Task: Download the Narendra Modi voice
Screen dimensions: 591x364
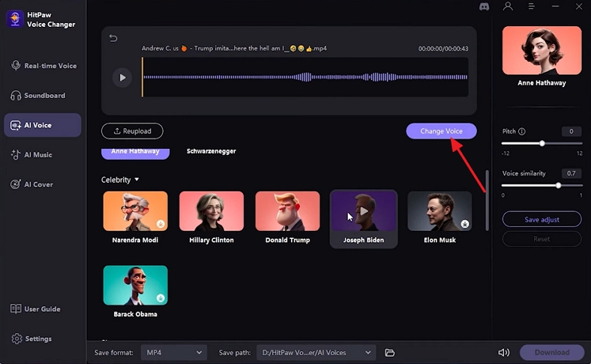Action: (x=160, y=224)
